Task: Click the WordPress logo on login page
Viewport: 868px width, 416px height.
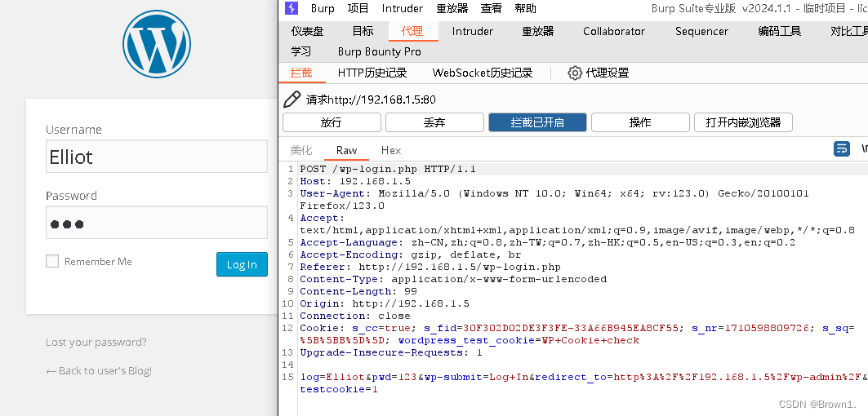Action: pos(157,44)
